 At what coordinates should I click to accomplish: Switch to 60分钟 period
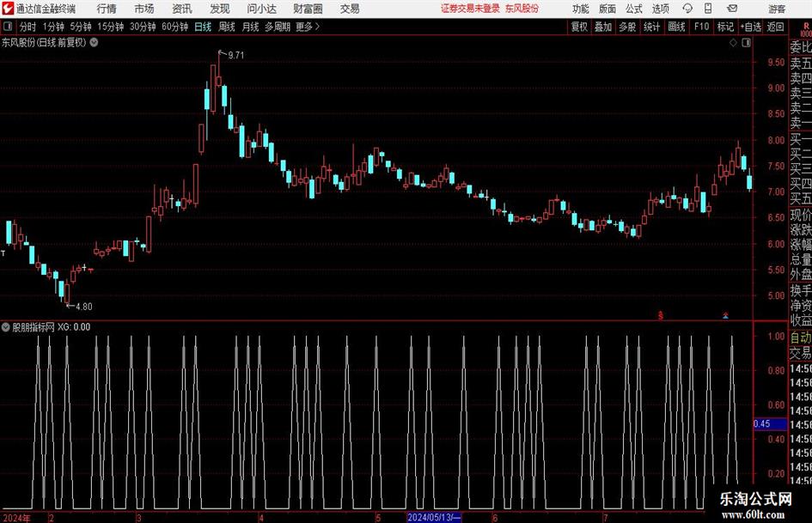click(175, 27)
